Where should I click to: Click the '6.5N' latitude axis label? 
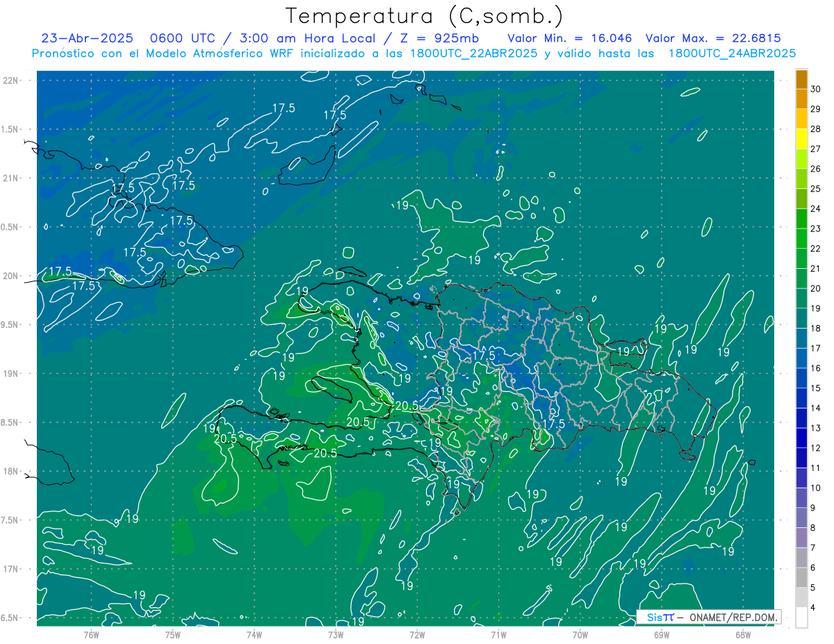pos(9,618)
